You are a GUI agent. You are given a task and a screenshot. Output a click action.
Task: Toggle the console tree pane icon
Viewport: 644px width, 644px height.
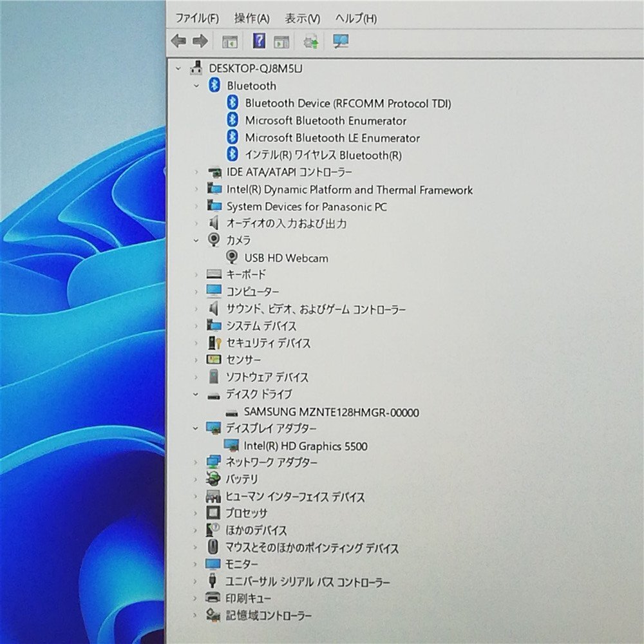[230, 41]
